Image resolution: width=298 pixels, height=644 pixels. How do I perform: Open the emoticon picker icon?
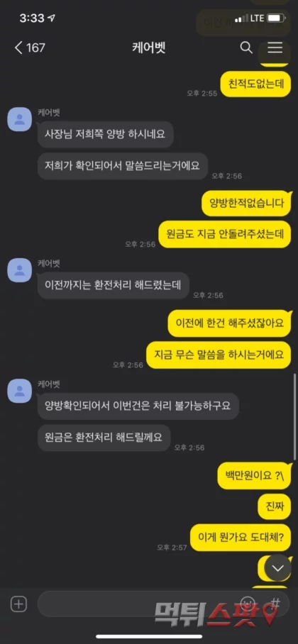[x=248, y=604]
